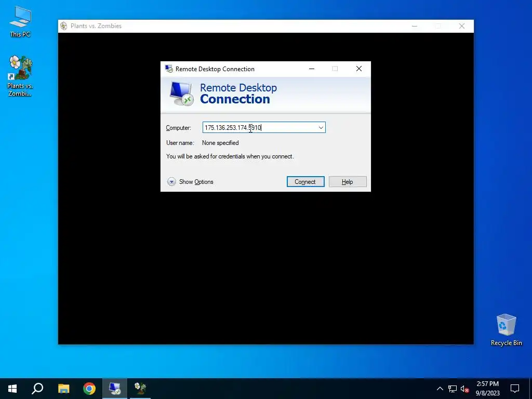The height and width of the screenshot is (399, 532).
Task: Click the 'None specified' user name text
Action: tap(220, 143)
